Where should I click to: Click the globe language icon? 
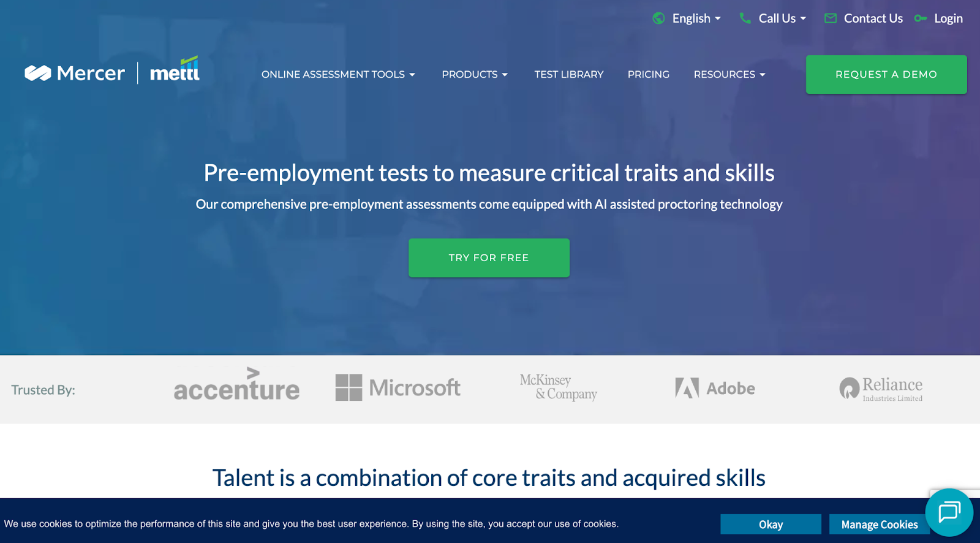pyautogui.click(x=658, y=18)
